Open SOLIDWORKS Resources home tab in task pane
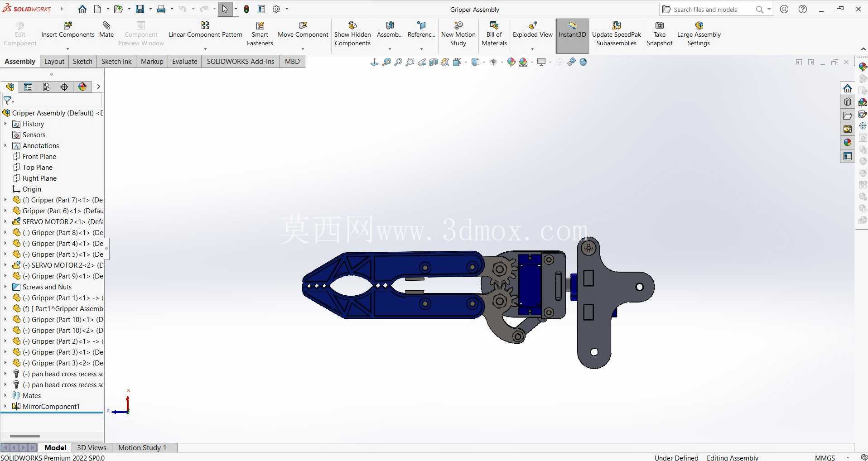Viewport: 868px width, 461px height. 848,88
